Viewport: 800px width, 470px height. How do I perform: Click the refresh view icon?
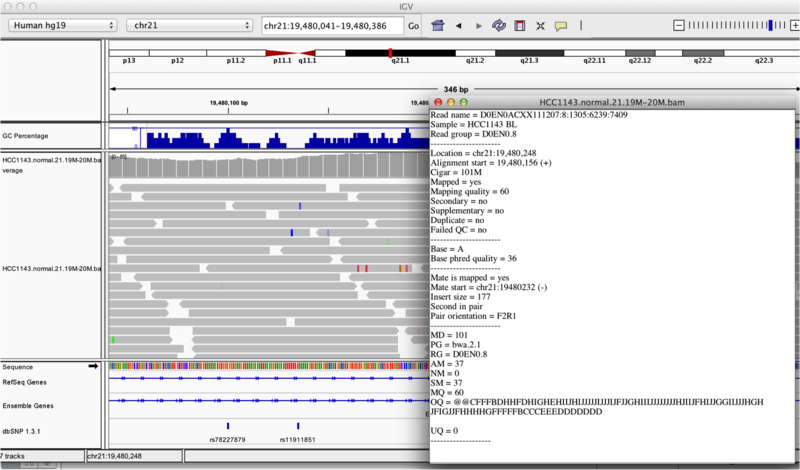(x=498, y=24)
